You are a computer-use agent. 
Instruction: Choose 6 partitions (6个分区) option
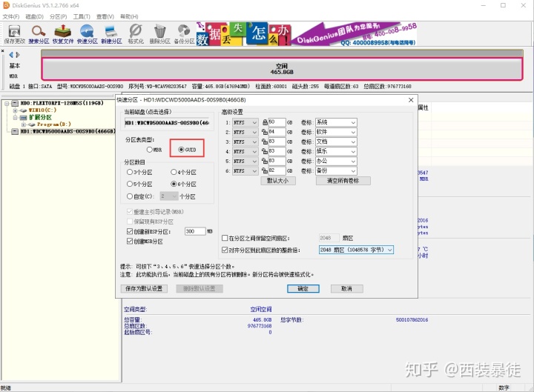point(184,184)
